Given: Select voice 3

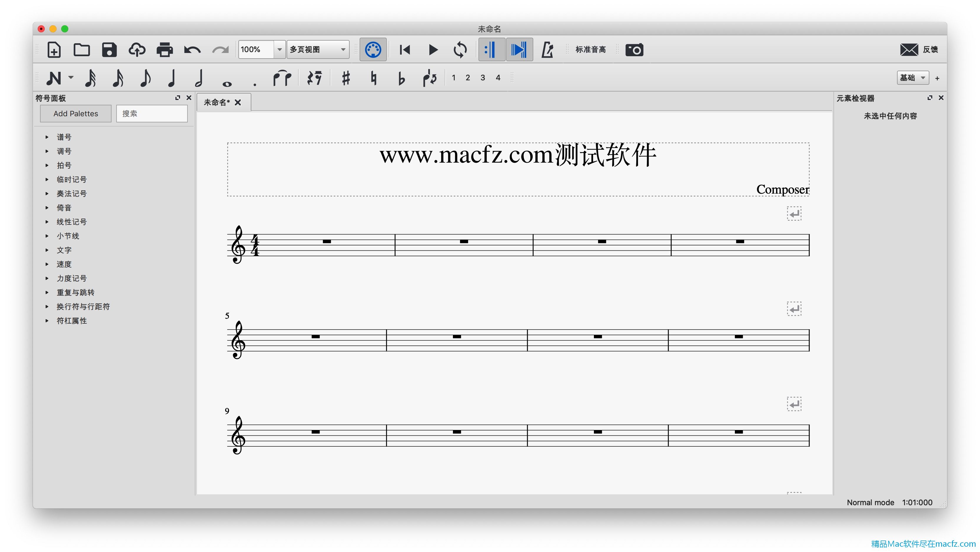Looking at the screenshot, I should [x=483, y=78].
